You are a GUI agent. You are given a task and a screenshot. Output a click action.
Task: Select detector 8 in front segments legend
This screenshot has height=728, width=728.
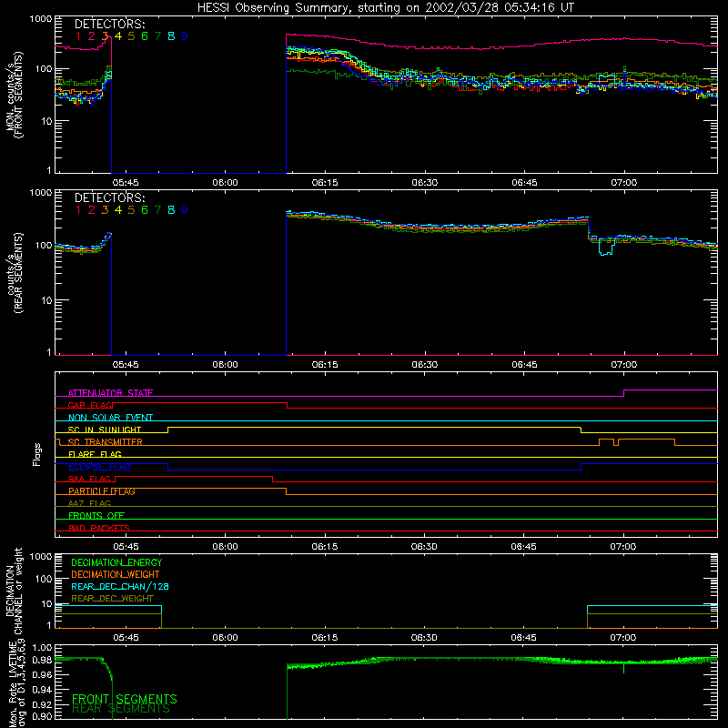171,36
